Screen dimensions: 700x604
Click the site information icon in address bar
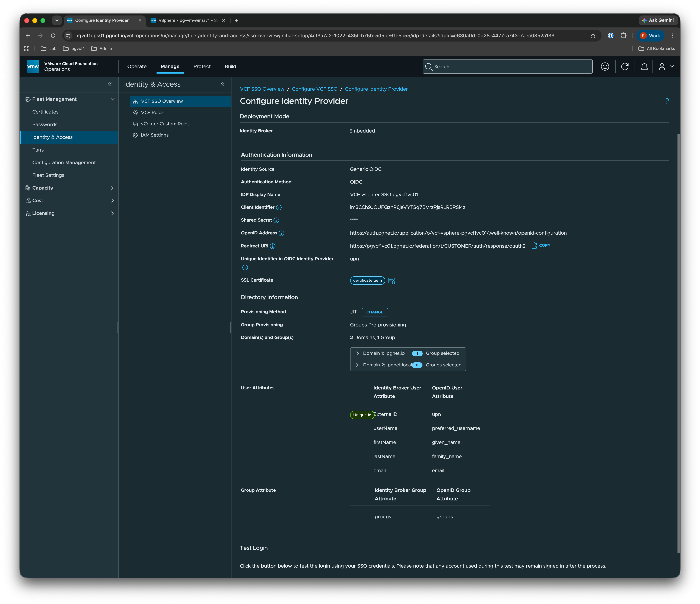pos(68,36)
